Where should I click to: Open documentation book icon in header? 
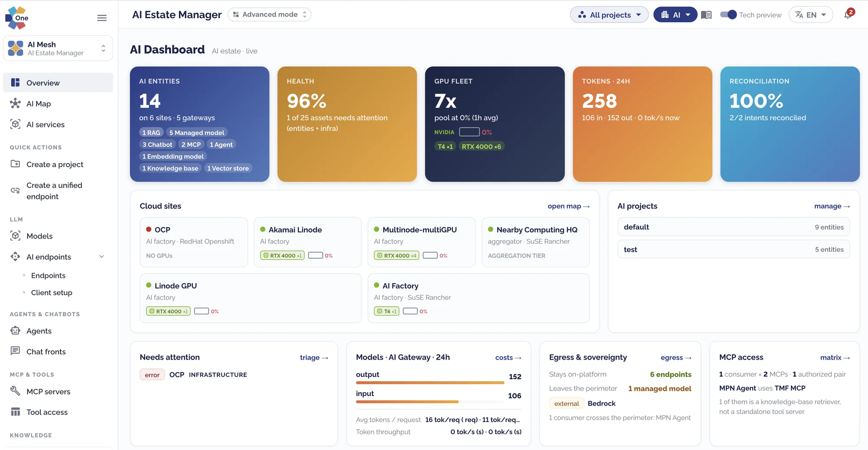point(707,15)
